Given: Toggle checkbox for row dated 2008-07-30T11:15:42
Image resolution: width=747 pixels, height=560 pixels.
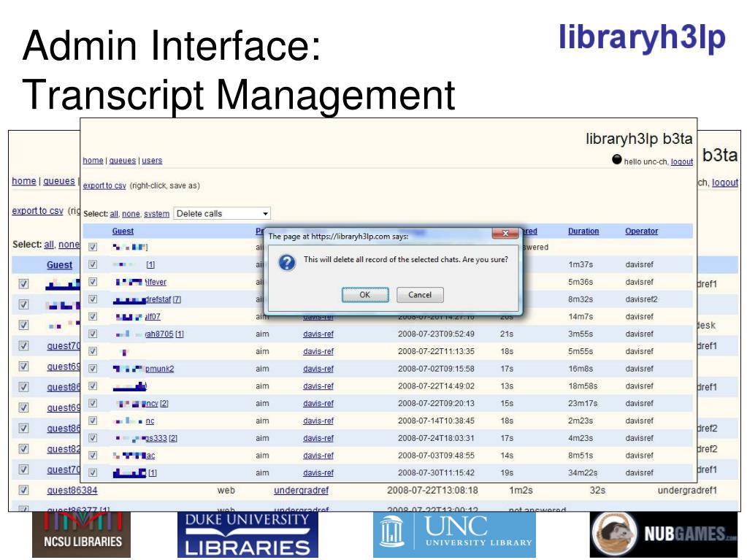Looking at the screenshot, I should coord(93,473).
